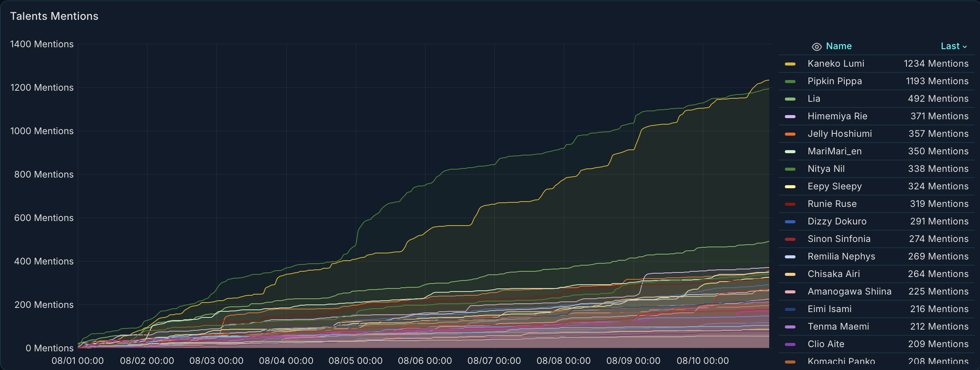980x370 pixels.
Task: Click the 1400 Mentions y-axis label
Action: (42, 44)
